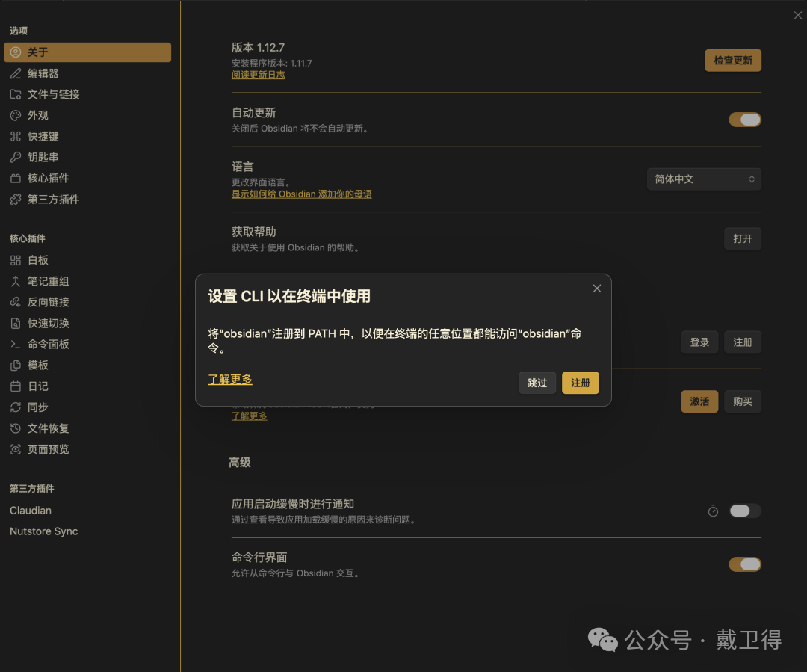This screenshot has height=672, width=807.
Task: Toggle 应用启动缓慢时进行通知 switch
Action: click(745, 511)
